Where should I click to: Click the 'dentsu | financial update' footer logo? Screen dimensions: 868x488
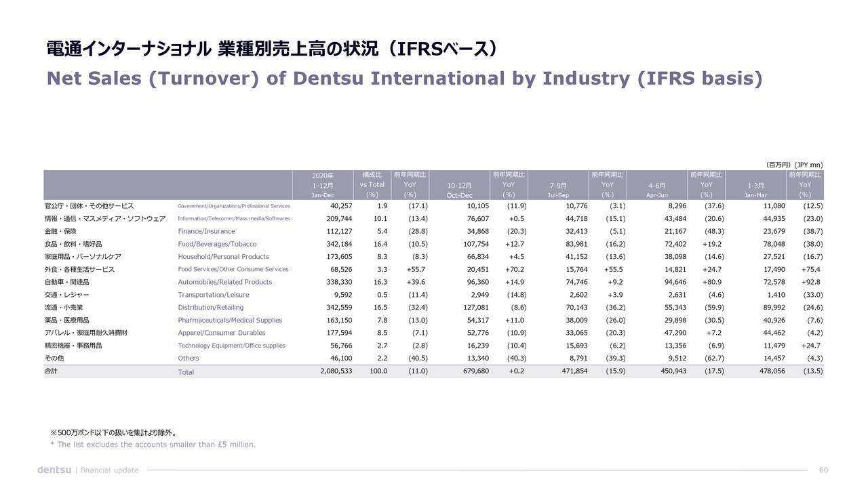click(87, 470)
